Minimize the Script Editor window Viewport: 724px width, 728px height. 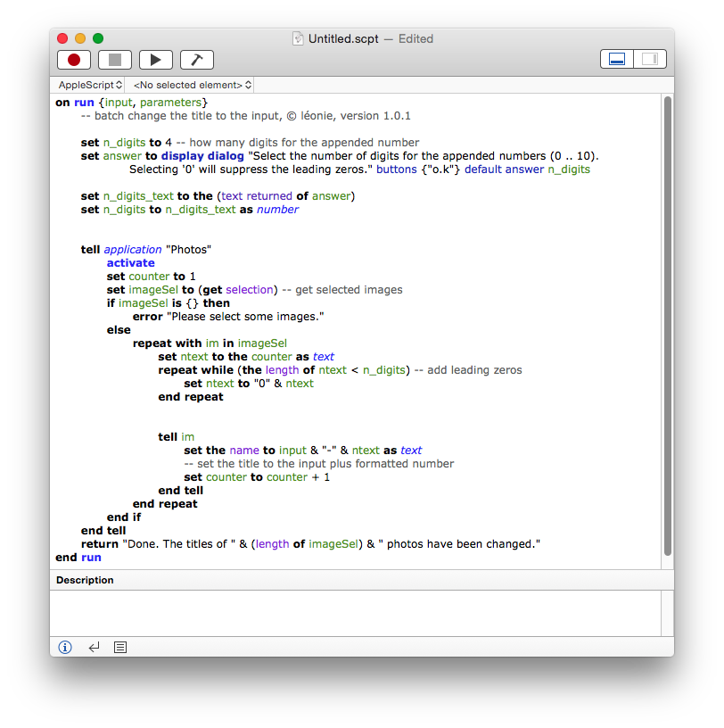coord(80,38)
